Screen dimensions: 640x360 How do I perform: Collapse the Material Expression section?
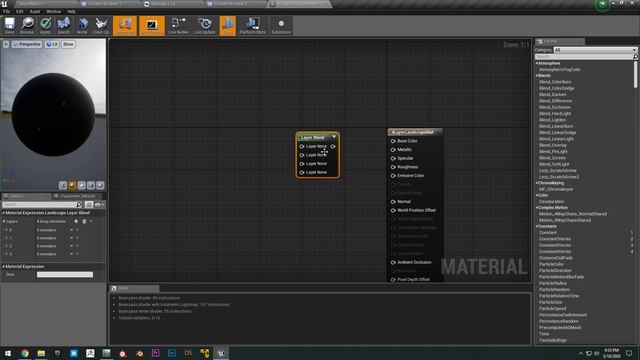tap(3, 267)
